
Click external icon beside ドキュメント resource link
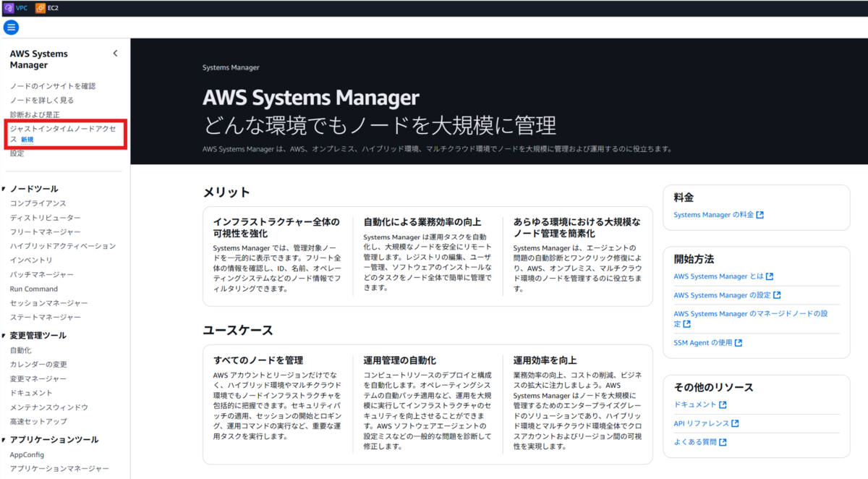[x=723, y=405]
